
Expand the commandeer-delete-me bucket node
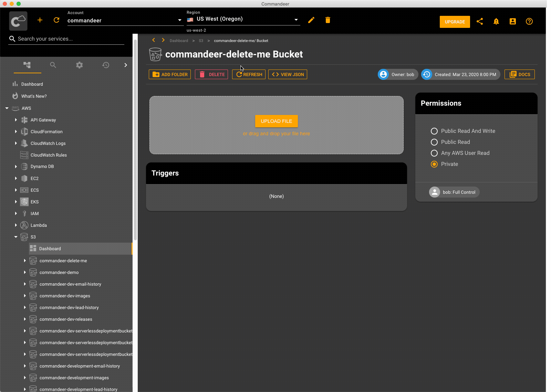coord(25,261)
